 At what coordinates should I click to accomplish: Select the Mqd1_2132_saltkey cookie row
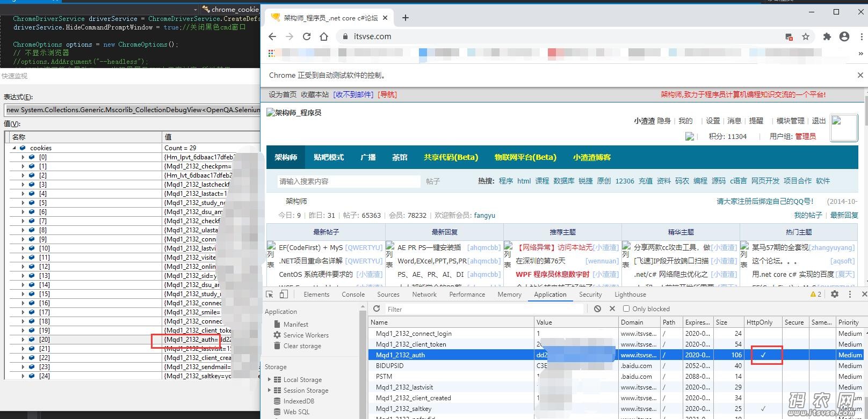pyautogui.click(x=616, y=409)
